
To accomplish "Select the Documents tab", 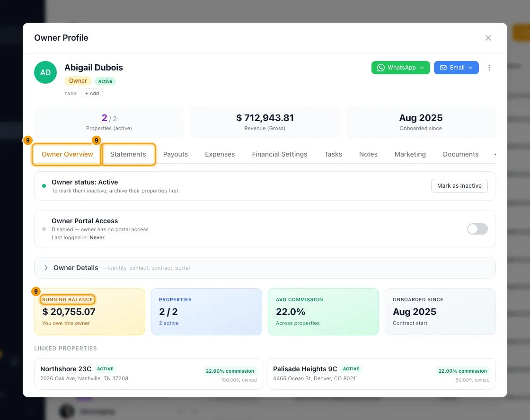I will 460,154.
